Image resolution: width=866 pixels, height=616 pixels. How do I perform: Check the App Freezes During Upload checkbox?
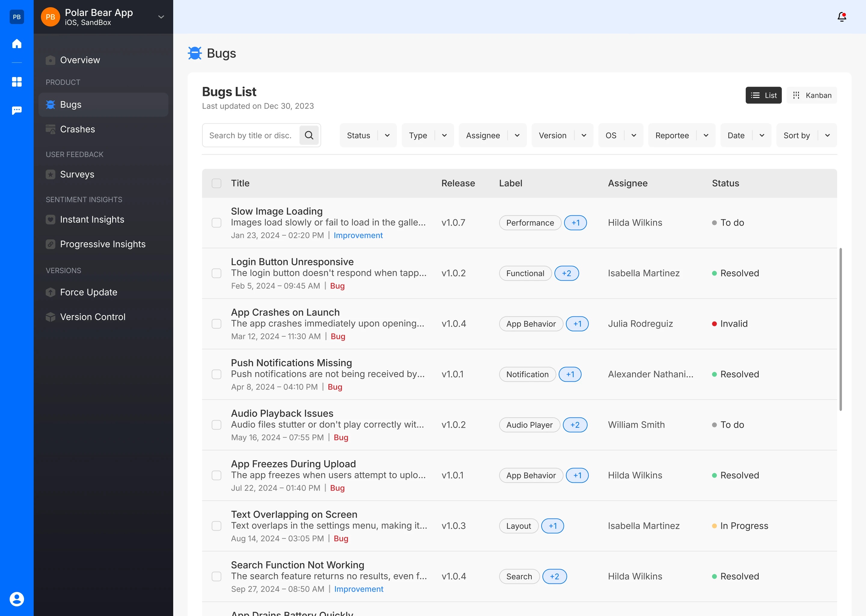point(216,475)
